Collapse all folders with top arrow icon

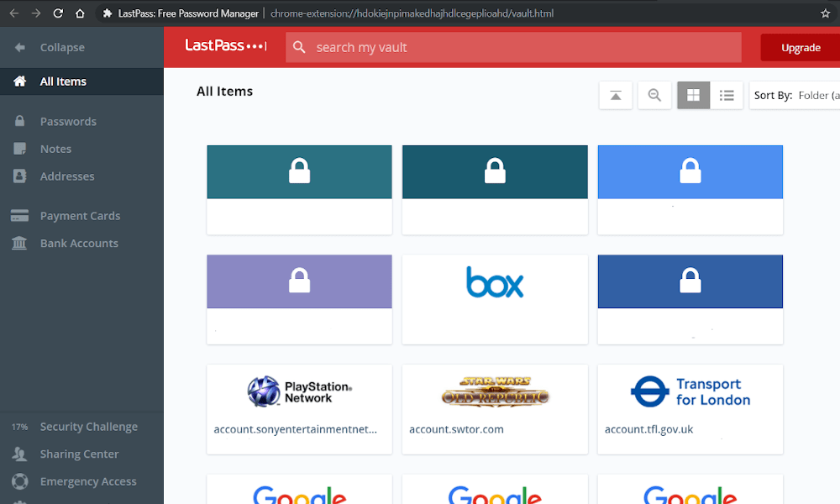pos(616,95)
